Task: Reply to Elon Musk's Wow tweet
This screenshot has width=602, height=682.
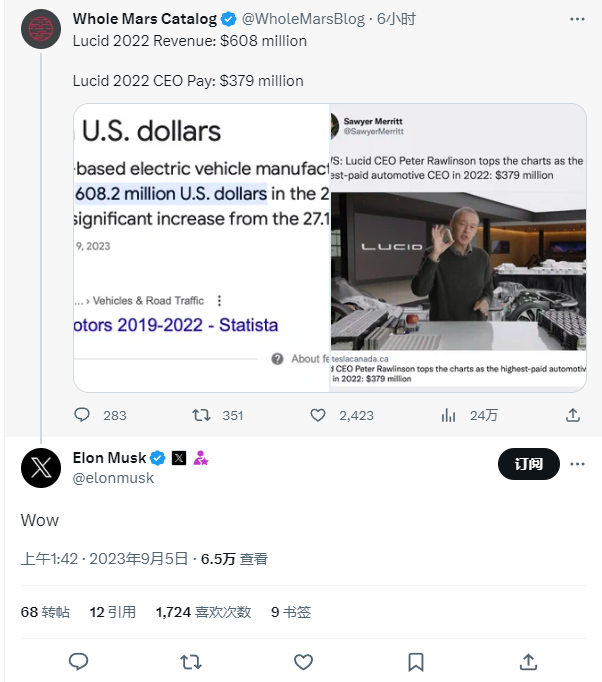Action: [79, 662]
